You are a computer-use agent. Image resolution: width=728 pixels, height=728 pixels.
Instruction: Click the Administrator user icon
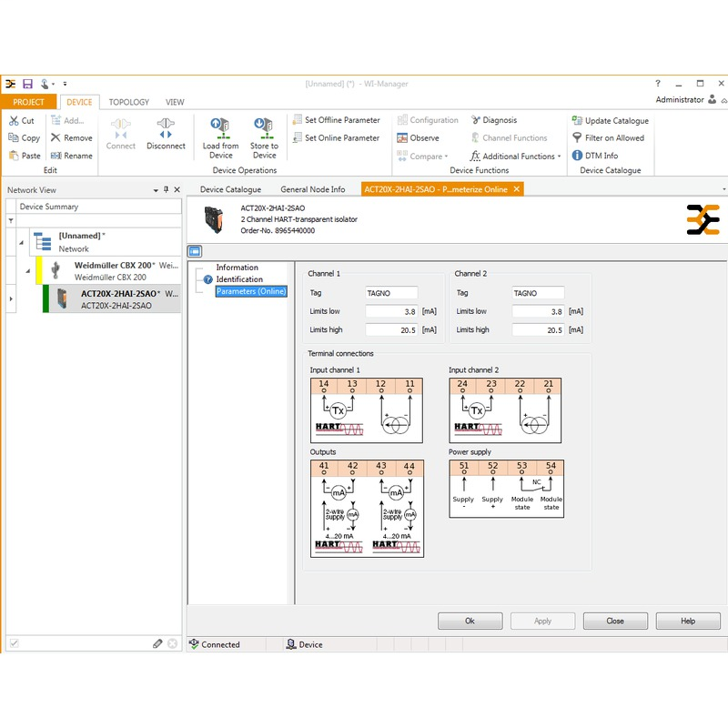713,99
